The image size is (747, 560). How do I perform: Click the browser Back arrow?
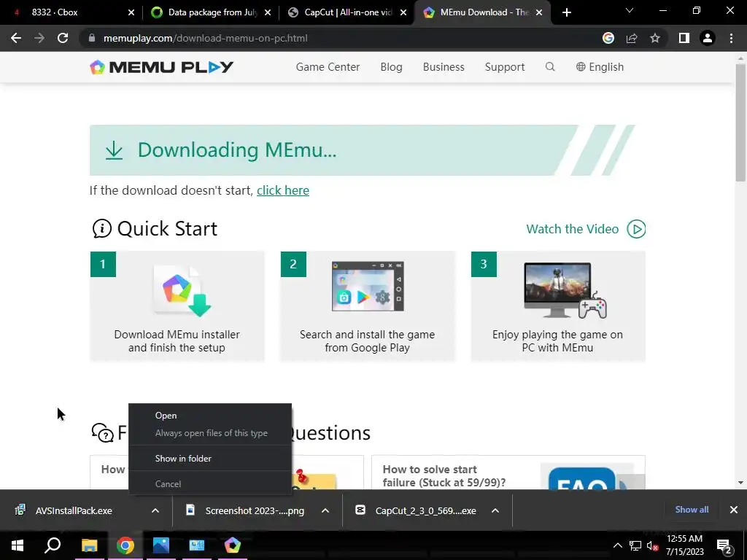pyautogui.click(x=16, y=38)
